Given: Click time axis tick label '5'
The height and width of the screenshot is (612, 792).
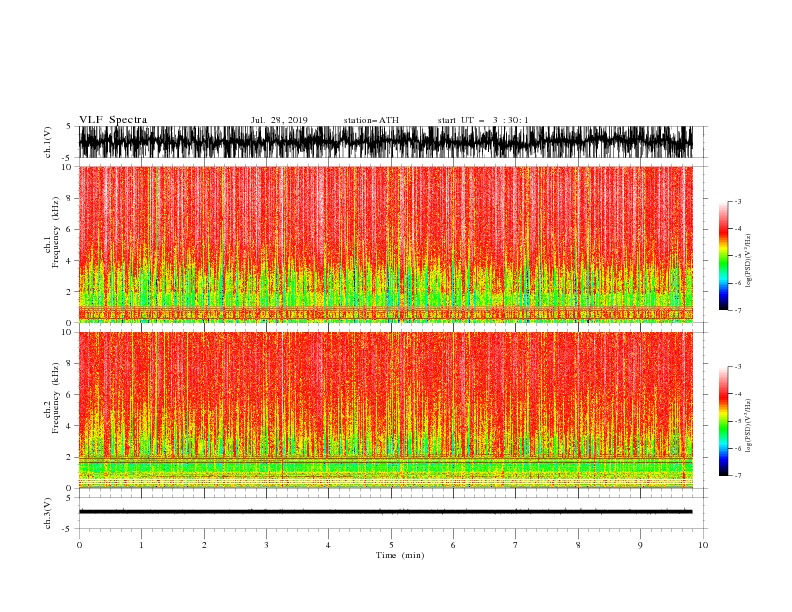Looking at the screenshot, I should 391,545.
